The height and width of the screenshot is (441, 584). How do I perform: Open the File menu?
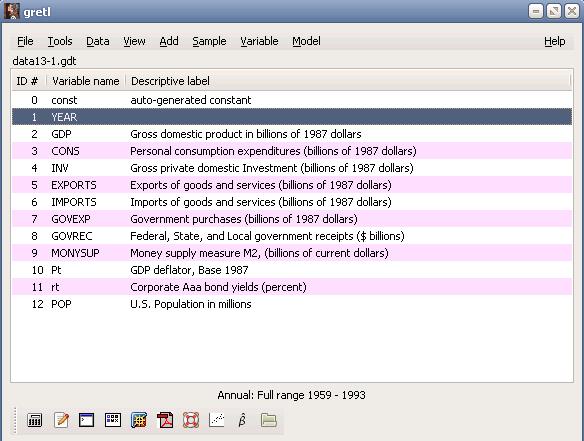pyautogui.click(x=25, y=41)
